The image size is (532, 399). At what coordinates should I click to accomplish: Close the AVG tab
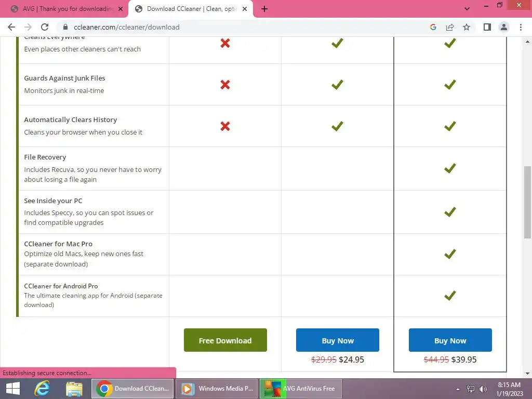coord(121,9)
